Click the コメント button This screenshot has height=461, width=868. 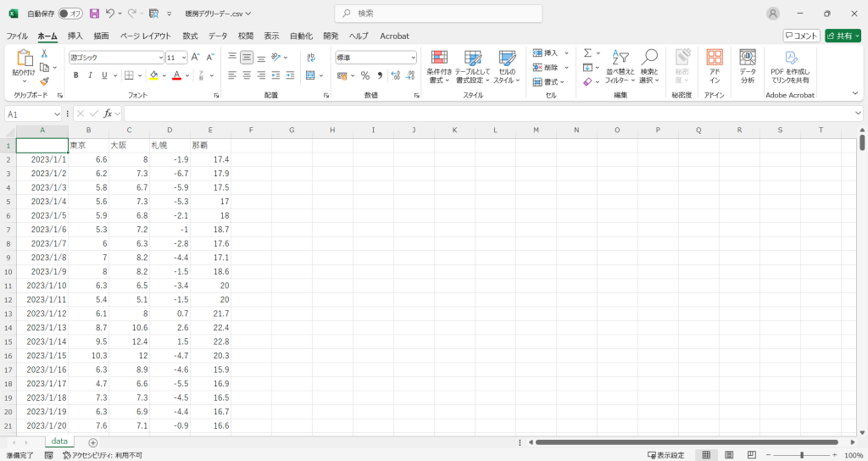[801, 36]
